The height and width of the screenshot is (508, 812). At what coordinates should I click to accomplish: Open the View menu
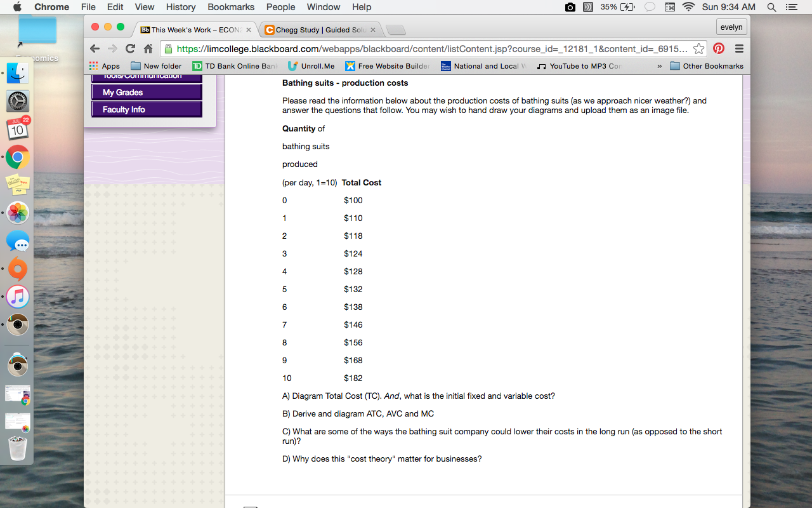point(145,7)
